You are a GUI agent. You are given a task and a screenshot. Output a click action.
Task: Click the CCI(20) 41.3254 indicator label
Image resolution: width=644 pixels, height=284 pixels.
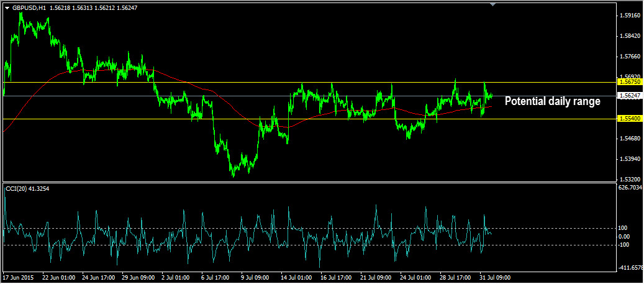coord(26,189)
